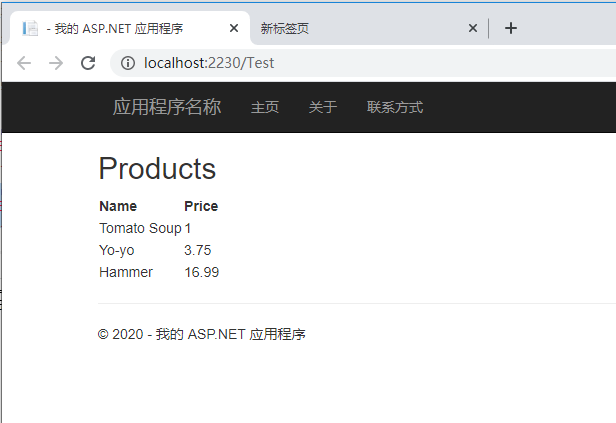
Task: Click the browser forward arrow
Action: click(x=56, y=63)
